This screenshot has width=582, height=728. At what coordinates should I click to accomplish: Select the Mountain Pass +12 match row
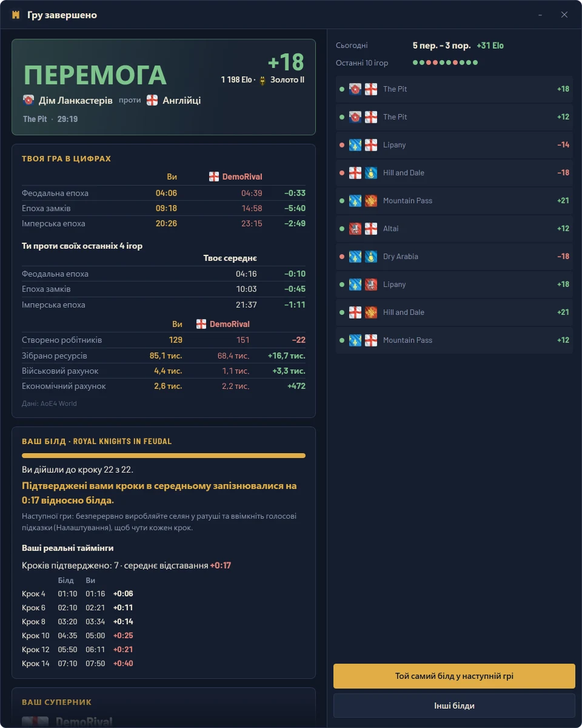pos(454,340)
